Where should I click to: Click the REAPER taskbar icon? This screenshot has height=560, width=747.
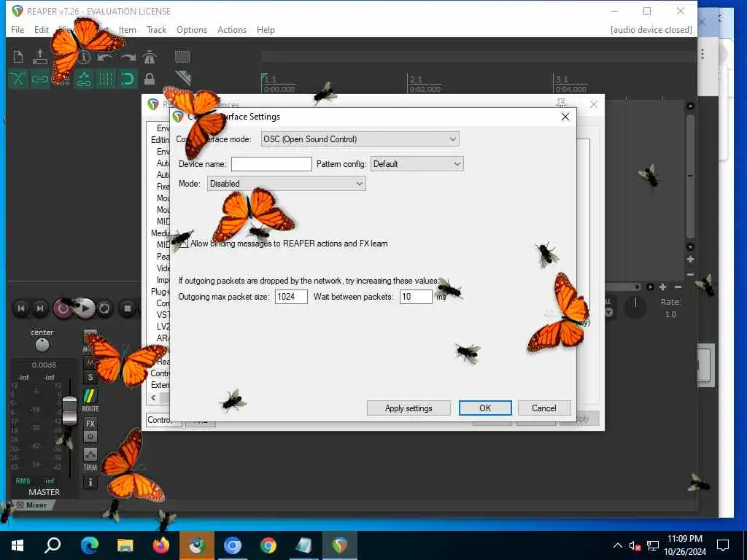(x=340, y=545)
